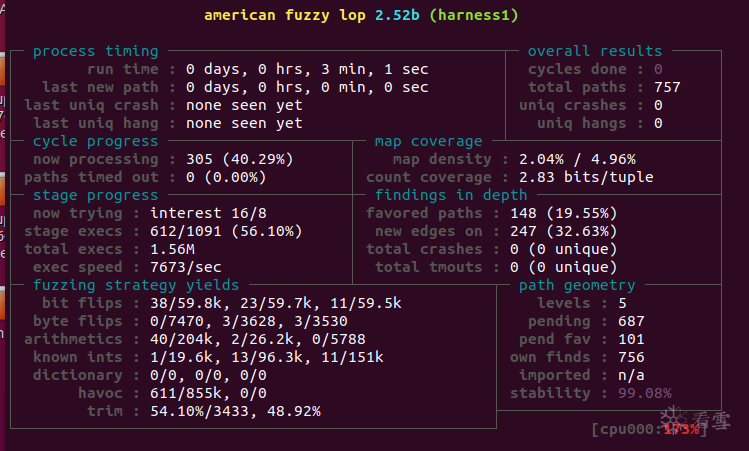Click trim value '54.10%/3433, 48.92%'
The height and width of the screenshot is (451, 749).
point(235,411)
